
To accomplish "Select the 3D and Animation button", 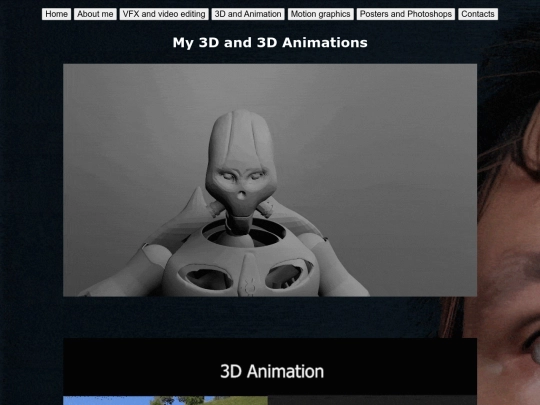I will click(248, 14).
